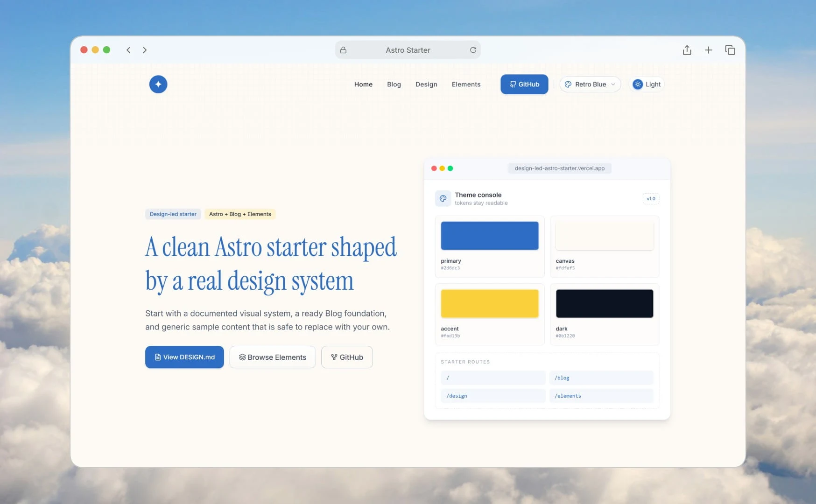The height and width of the screenshot is (504, 816).
Task: Click the outlined GitHub button in the hero
Action: point(347,357)
